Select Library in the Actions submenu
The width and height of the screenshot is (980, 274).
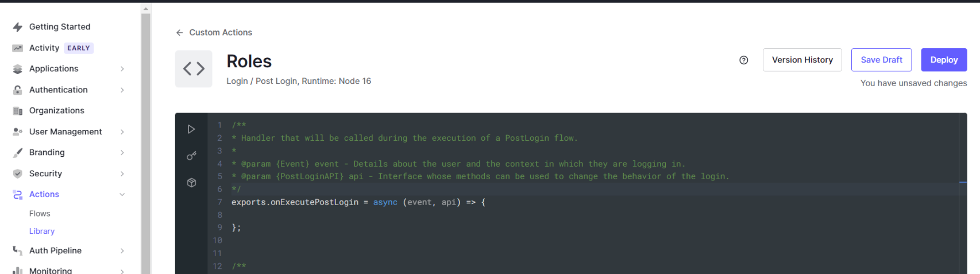[42, 231]
